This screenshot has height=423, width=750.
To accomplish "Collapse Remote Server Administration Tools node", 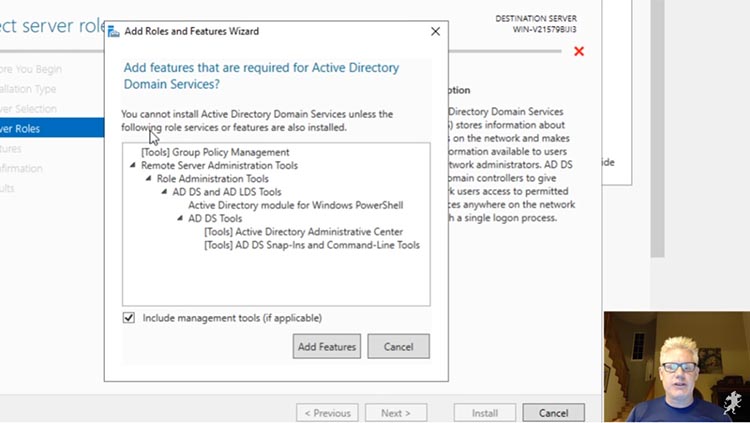I will (133, 165).
